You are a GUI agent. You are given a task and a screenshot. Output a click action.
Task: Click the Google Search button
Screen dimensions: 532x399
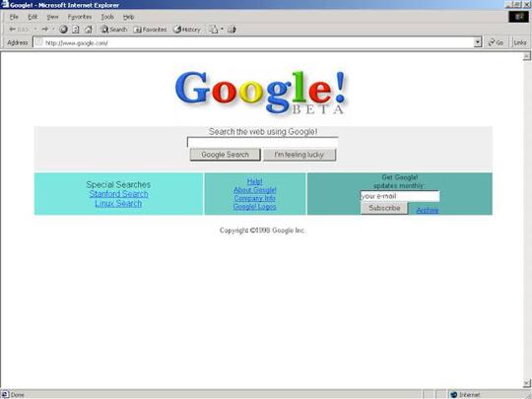226,155
